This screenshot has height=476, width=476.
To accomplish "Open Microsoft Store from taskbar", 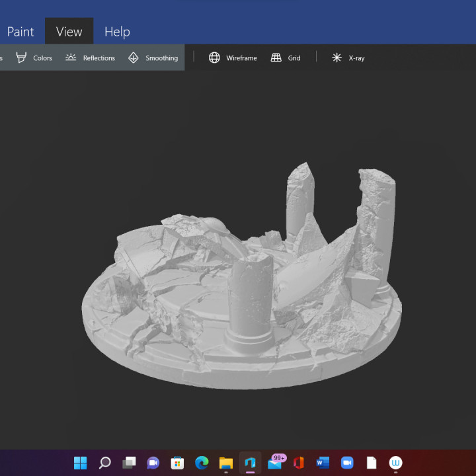I will [177, 463].
